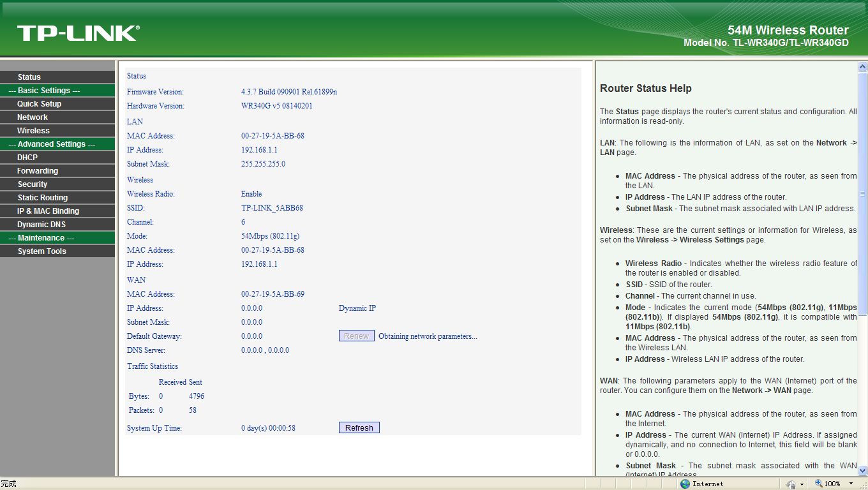Click the DNS Server value 0.0.0.0 , 0.0.0.0
868x490 pixels.
(x=265, y=350)
